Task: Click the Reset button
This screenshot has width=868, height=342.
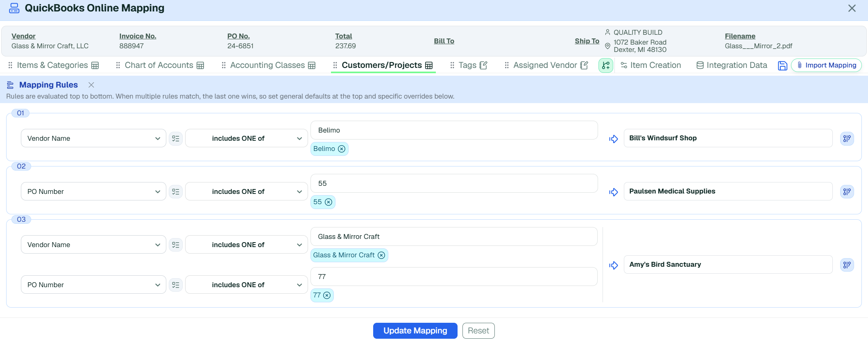Action: (x=478, y=331)
